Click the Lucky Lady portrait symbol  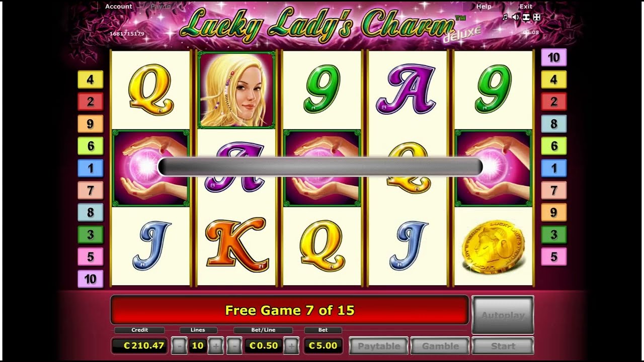236,89
